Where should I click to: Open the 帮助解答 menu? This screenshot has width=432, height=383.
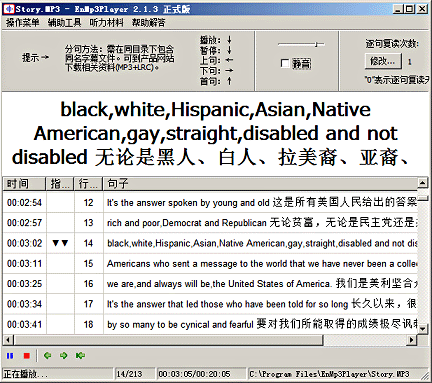[x=148, y=23]
